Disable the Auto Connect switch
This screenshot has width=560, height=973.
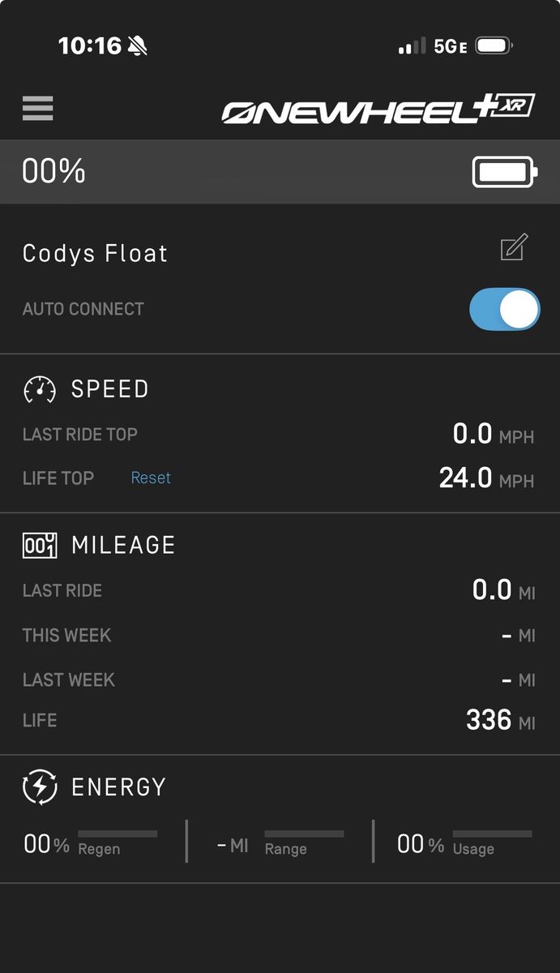tap(504, 309)
